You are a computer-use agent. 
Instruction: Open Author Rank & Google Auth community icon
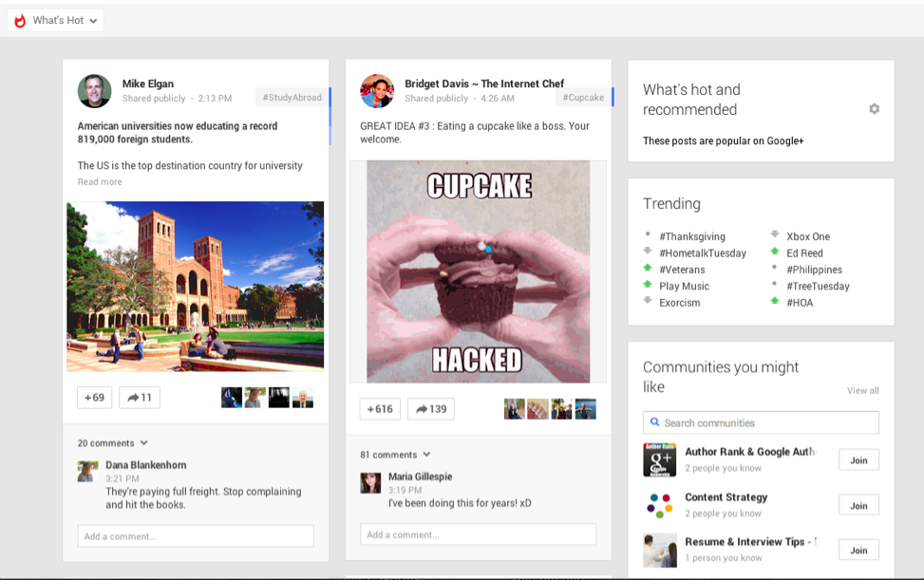pos(659,459)
